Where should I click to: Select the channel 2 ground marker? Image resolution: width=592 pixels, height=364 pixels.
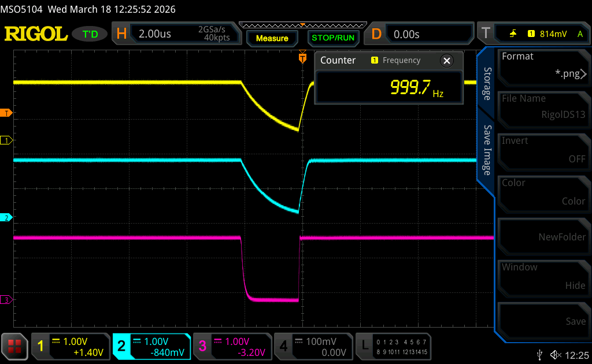(7, 218)
